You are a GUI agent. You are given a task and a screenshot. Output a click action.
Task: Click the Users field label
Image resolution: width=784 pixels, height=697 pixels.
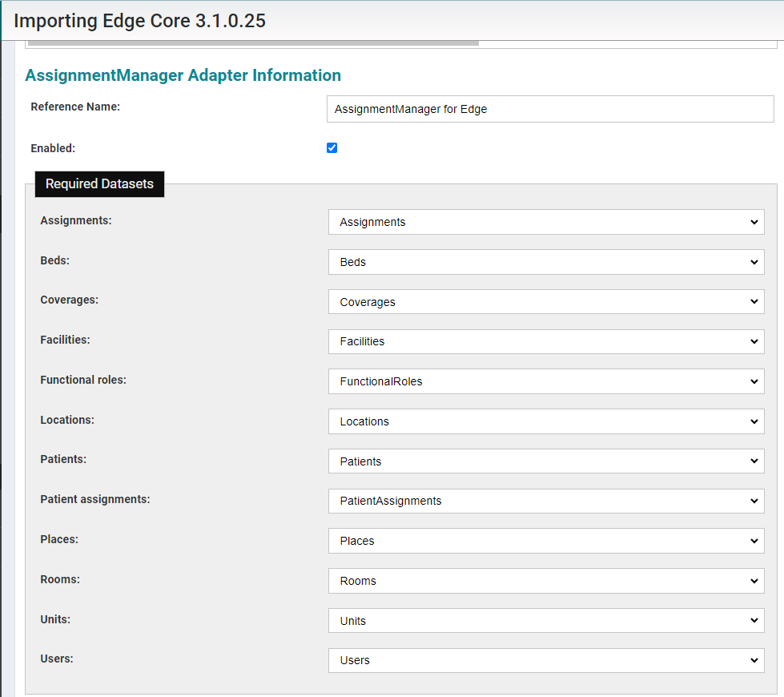56,659
